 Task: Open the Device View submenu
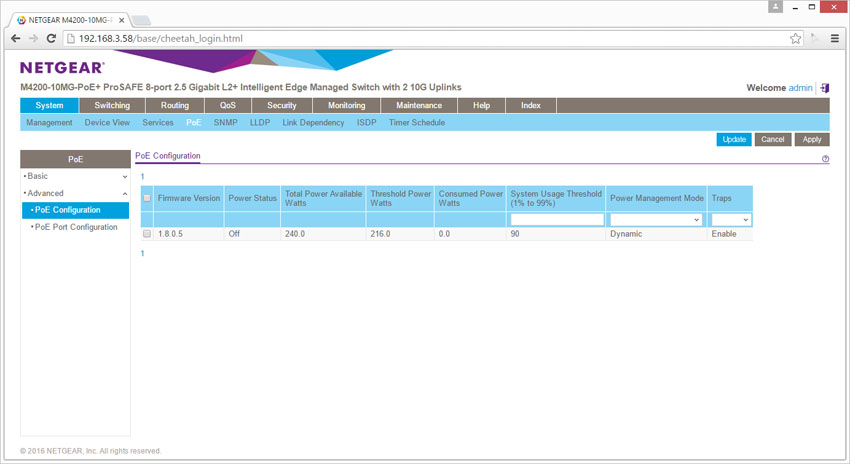pos(107,123)
